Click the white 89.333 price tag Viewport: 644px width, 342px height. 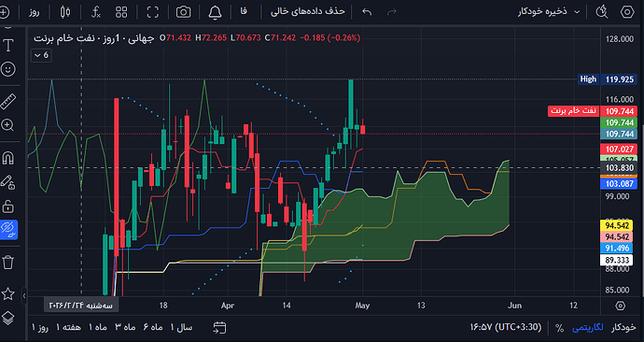coord(617,260)
